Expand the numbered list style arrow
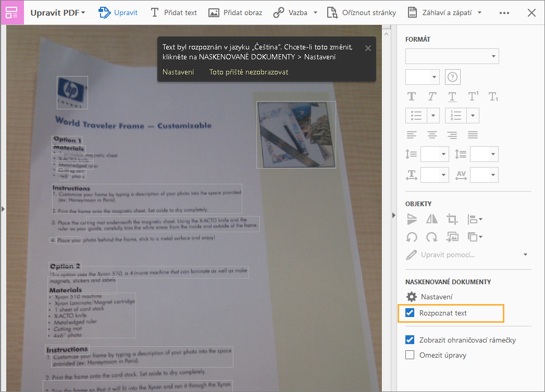 click(473, 115)
